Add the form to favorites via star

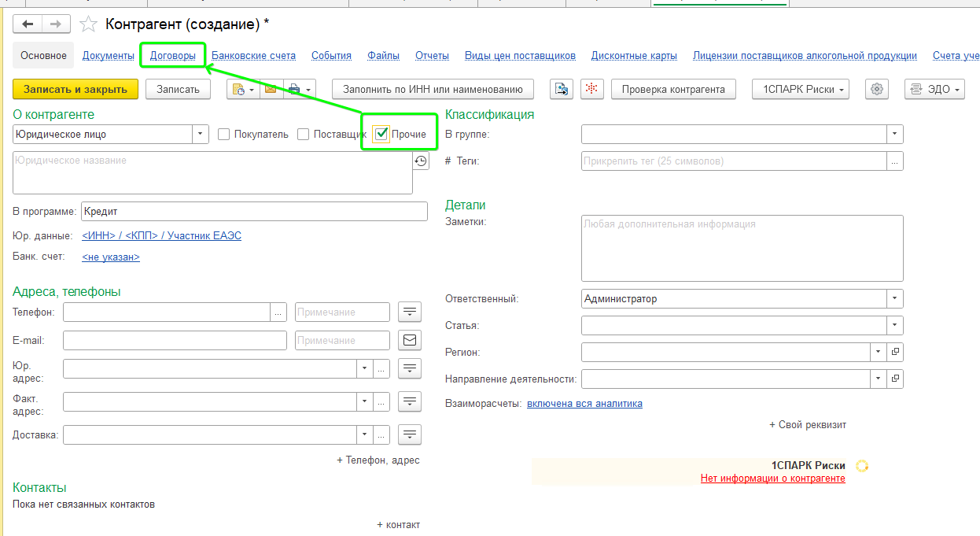(90, 24)
